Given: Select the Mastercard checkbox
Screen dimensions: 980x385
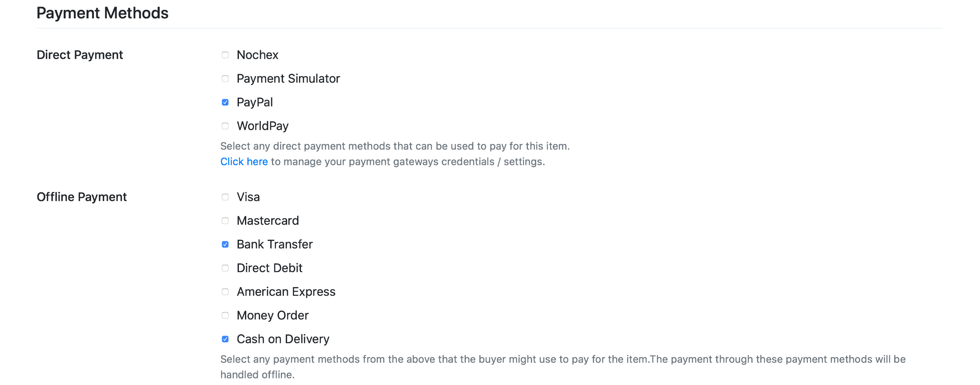Looking at the screenshot, I should pos(225,221).
